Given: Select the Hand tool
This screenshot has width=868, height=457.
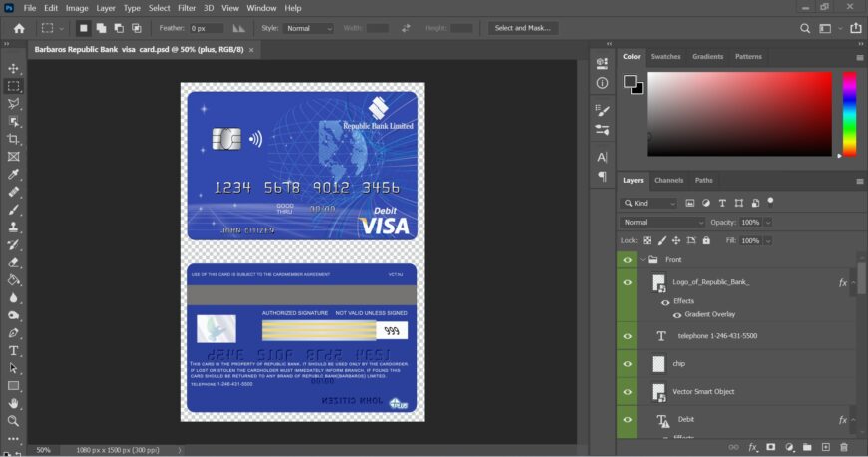Looking at the screenshot, I should click(x=13, y=403).
